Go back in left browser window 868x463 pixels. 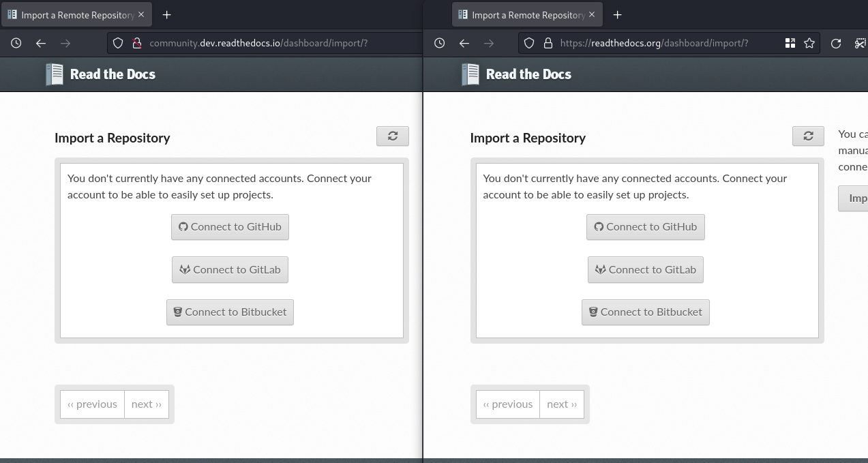41,43
